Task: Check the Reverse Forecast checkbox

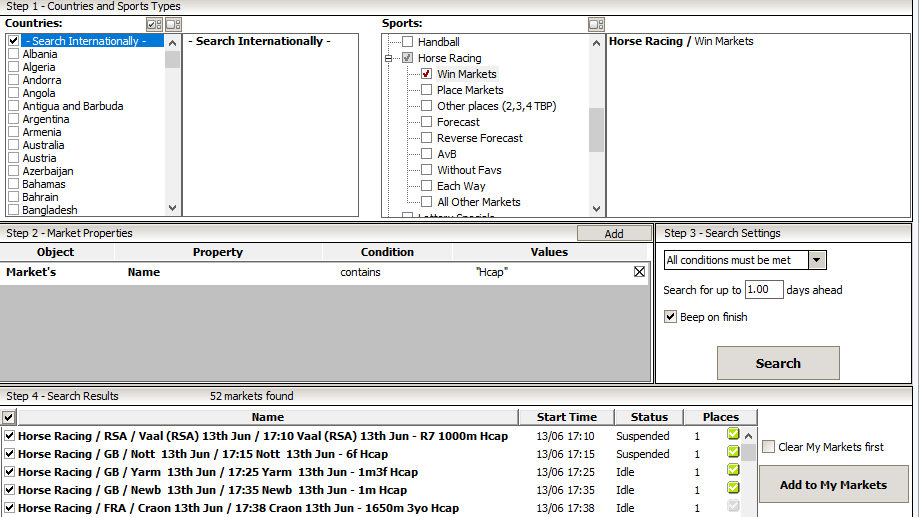Action: point(427,138)
